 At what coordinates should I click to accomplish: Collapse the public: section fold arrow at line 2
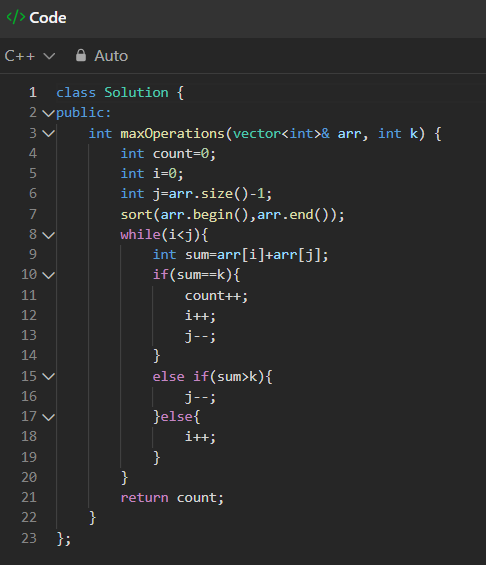(48, 113)
